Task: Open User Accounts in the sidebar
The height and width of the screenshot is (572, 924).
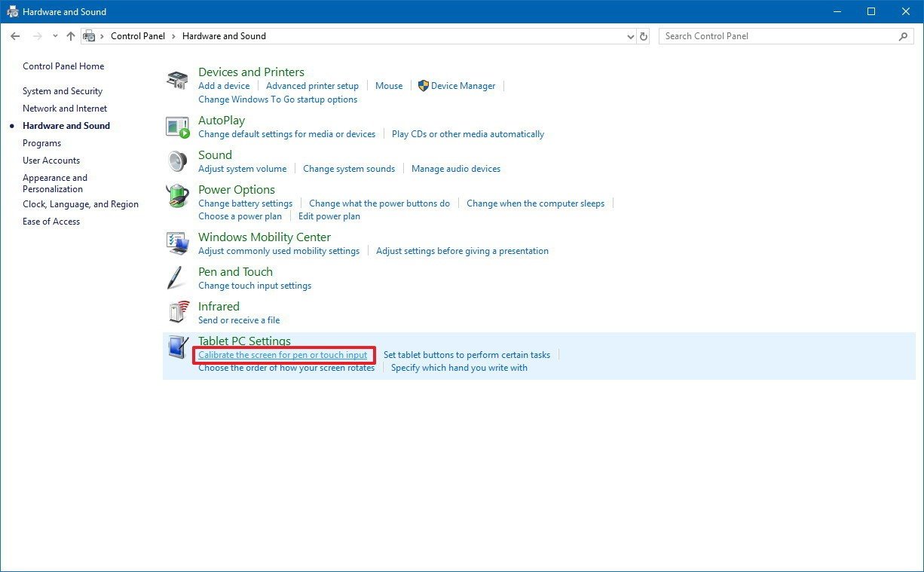Action: (x=51, y=161)
